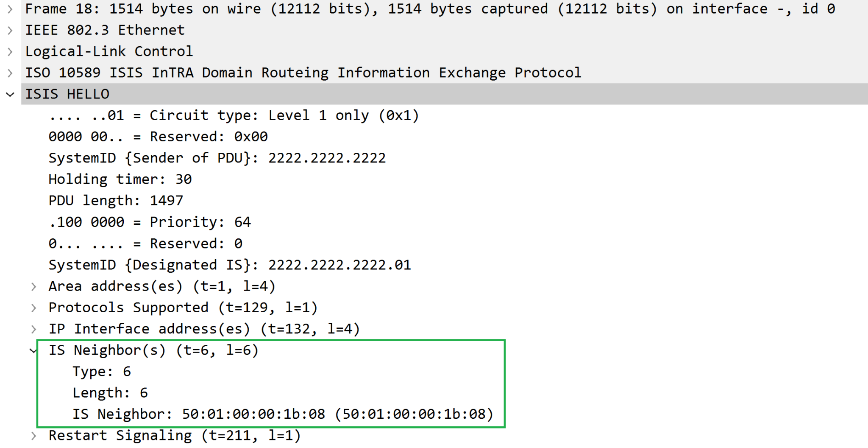Expand the ISO 10589 ISIS protocol section

[x=9, y=72]
